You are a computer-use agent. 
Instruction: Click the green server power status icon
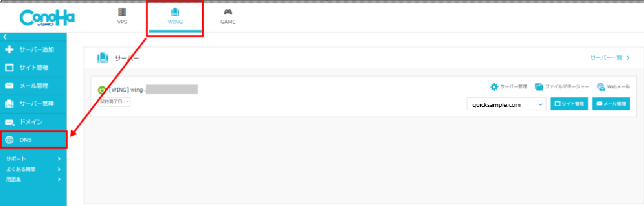[x=102, y=90]
